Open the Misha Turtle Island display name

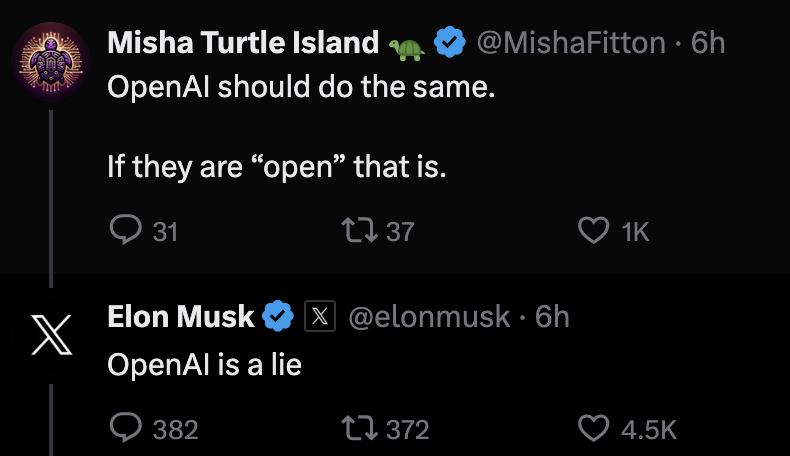coord(242,43)
